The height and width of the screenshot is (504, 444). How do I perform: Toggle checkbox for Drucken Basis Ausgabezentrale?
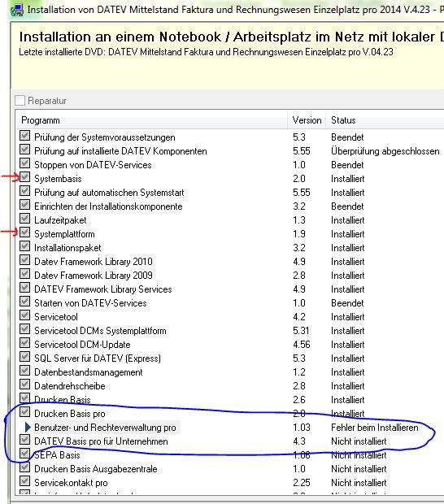(x=24, y=467)
